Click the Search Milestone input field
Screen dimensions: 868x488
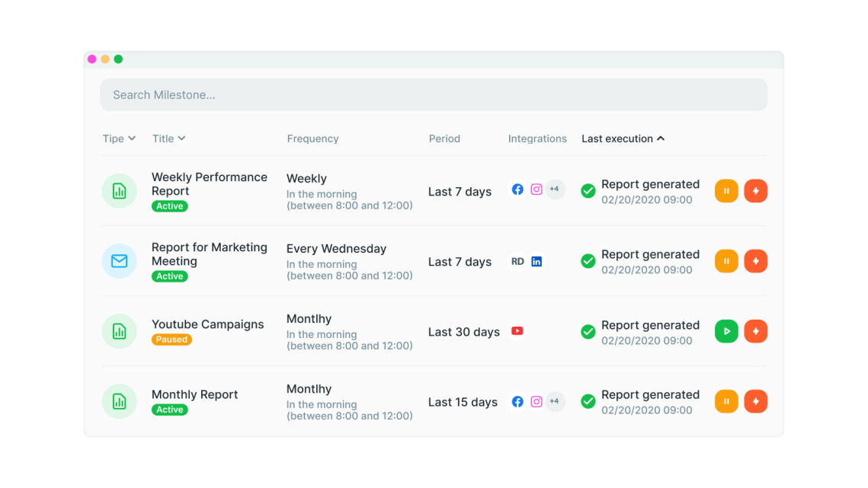coord(434,94)
